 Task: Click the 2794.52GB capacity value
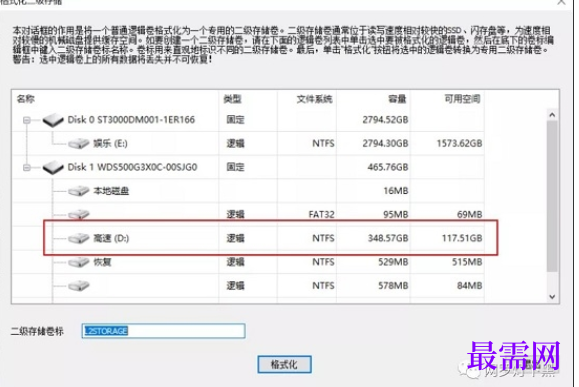pyautogui.click(x=385, y=120)
